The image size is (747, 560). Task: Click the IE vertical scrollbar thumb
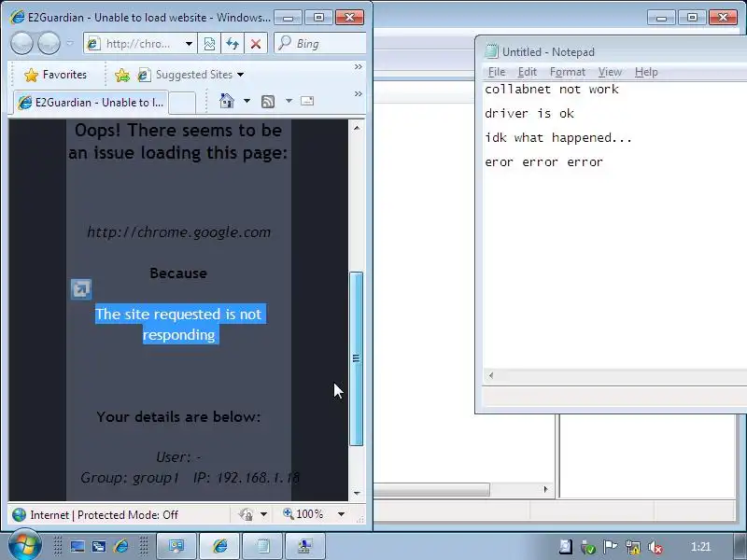pyautogui.click(x=357, y=358)
